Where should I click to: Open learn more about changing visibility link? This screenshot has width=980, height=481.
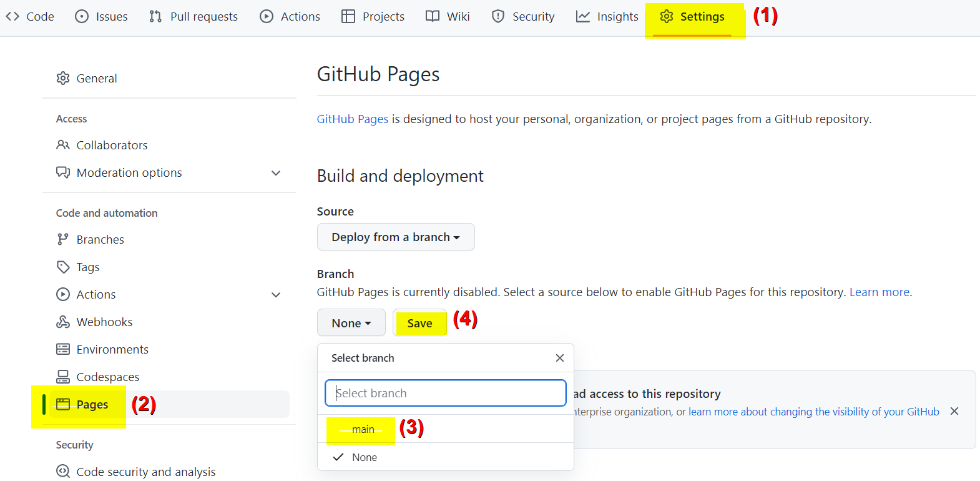(814, 412)
